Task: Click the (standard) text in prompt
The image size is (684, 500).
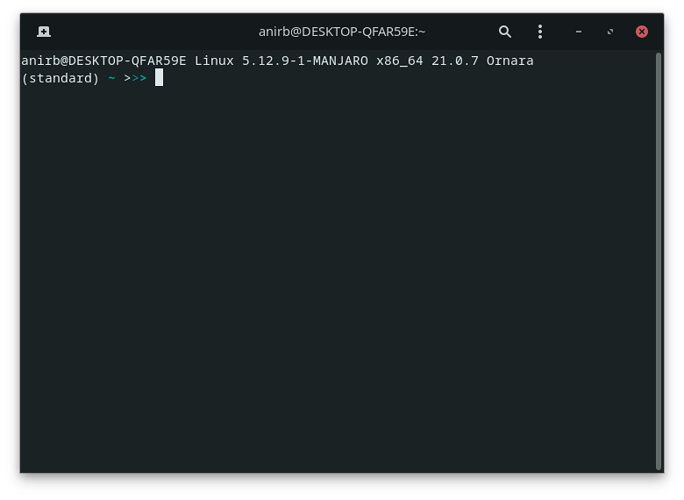Action: point(60,78)
